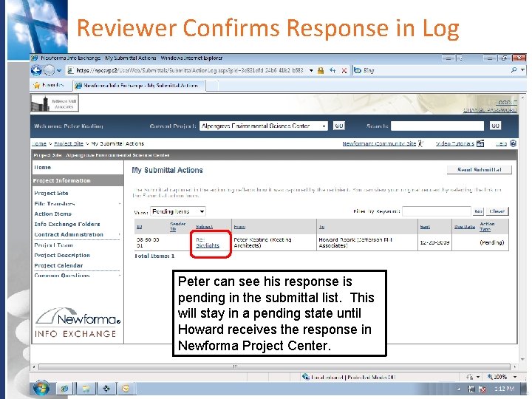532x399 pixels.
Task: Select Action Items in the sidebar
Action: [52, 214]
